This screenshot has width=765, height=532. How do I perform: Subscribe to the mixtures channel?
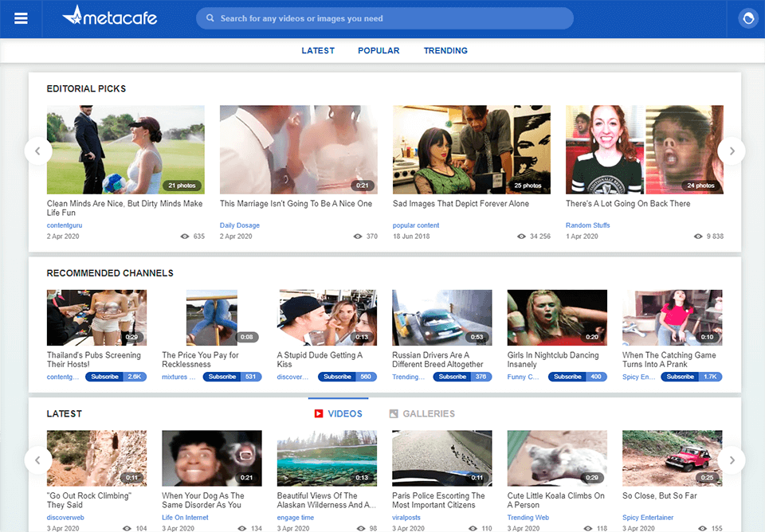(x=222, y=377)
